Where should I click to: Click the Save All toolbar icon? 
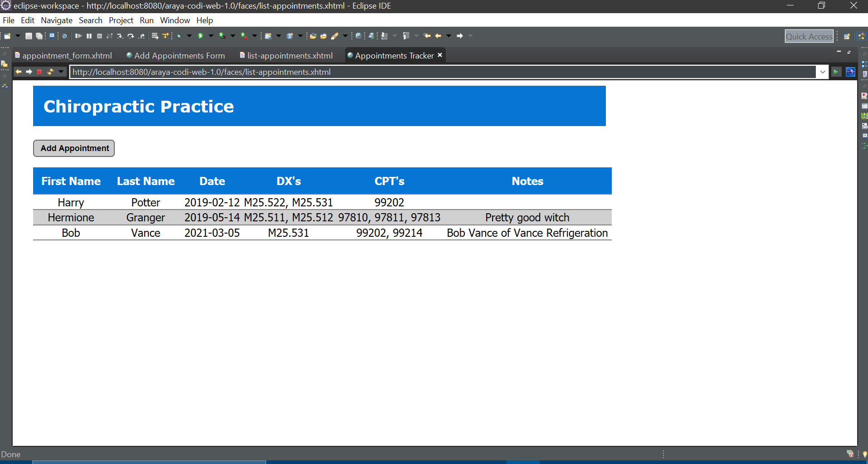pos(39,35)
